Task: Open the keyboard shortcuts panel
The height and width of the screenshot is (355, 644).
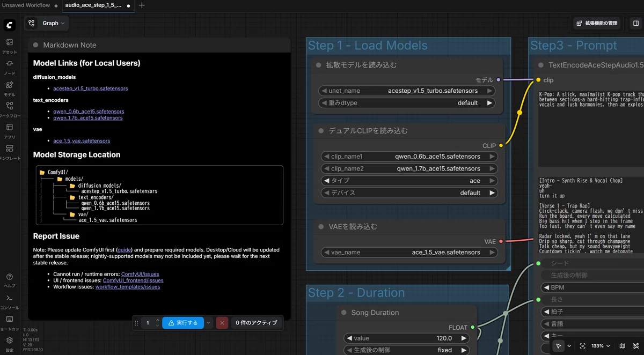Action: (10, 322)
